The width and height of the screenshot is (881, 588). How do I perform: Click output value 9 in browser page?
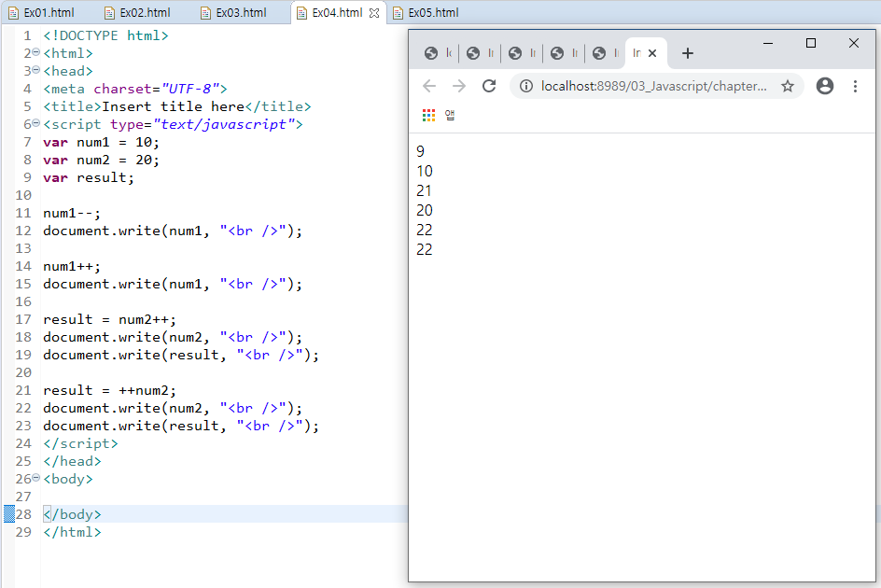point(420,151)
